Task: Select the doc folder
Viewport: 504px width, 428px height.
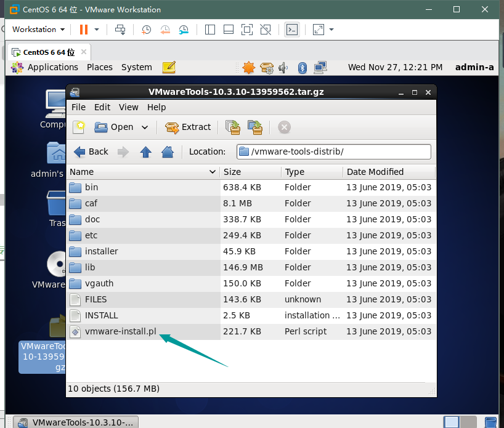Action: point(251,219)
